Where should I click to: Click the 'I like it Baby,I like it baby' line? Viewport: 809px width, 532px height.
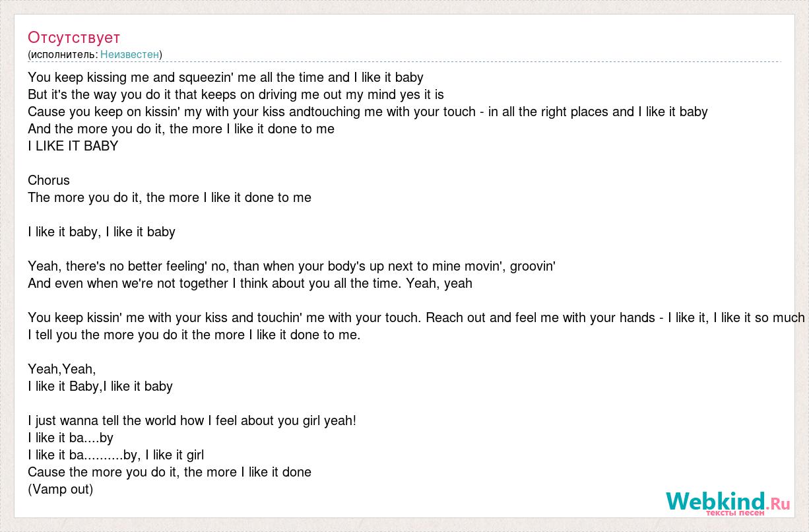point(100,386)
